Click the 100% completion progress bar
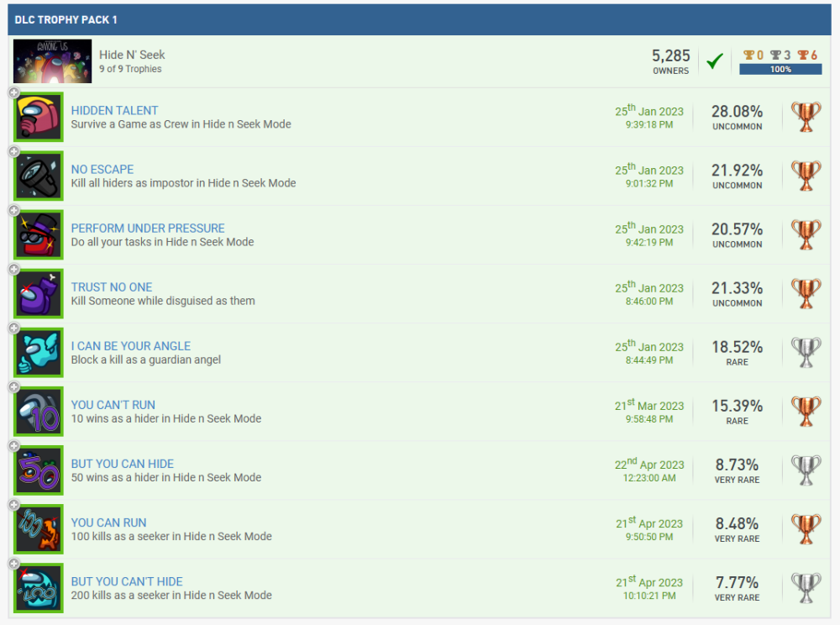The height and width of the screenshot is (625, 840). tap(780, 70)
